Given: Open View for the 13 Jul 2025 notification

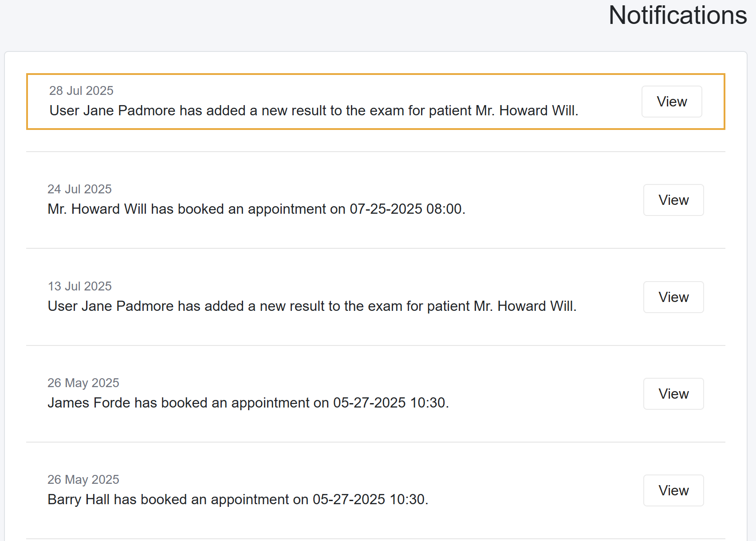Looking at the screenshot, I should (x=673, y=297).
